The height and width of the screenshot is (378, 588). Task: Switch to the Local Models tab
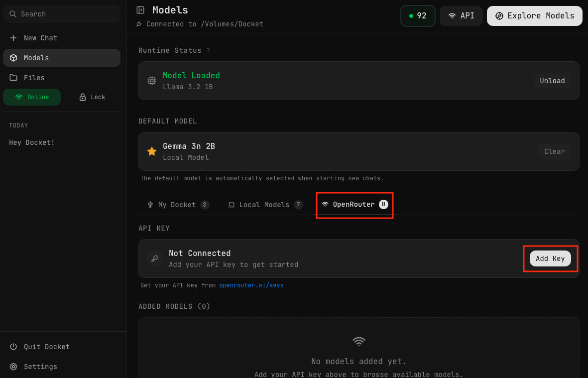pyautogui.click(x=265, y=205)
